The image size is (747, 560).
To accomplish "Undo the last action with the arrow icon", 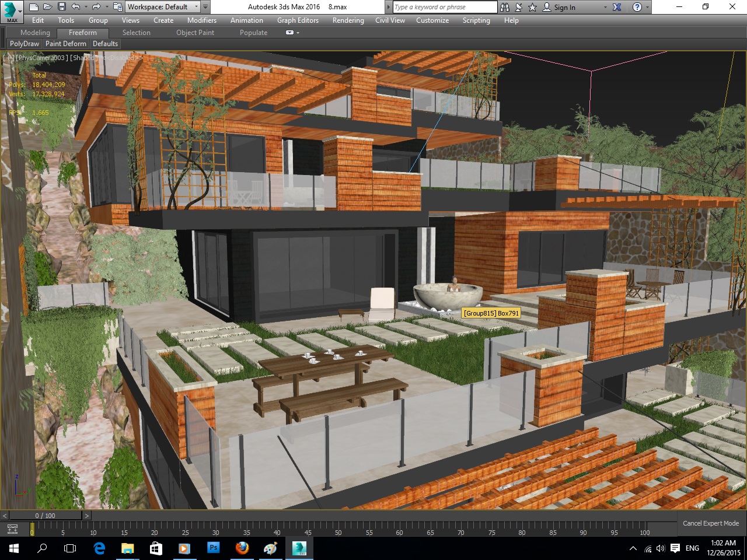I will (x=76, y=7).
